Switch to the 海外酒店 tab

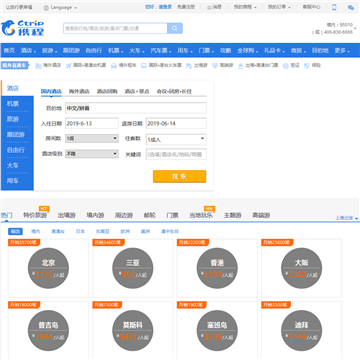tap(79, 91)
